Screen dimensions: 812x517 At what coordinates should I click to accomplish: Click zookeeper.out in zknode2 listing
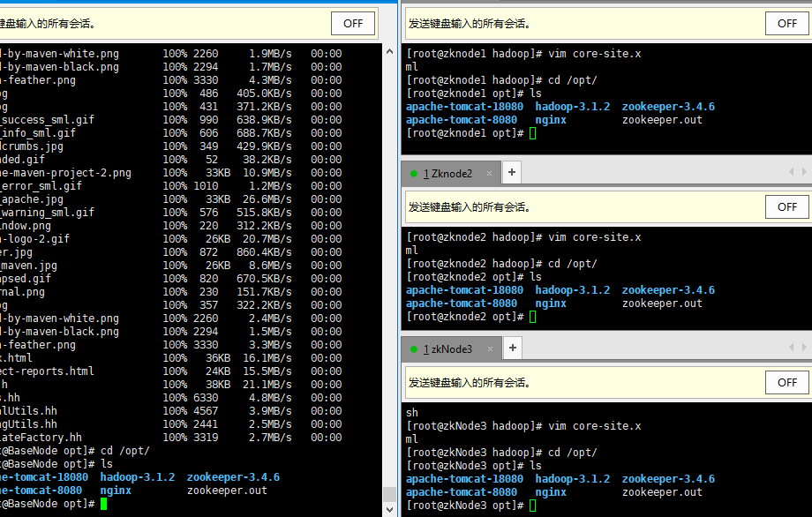(x=662, y=303)
